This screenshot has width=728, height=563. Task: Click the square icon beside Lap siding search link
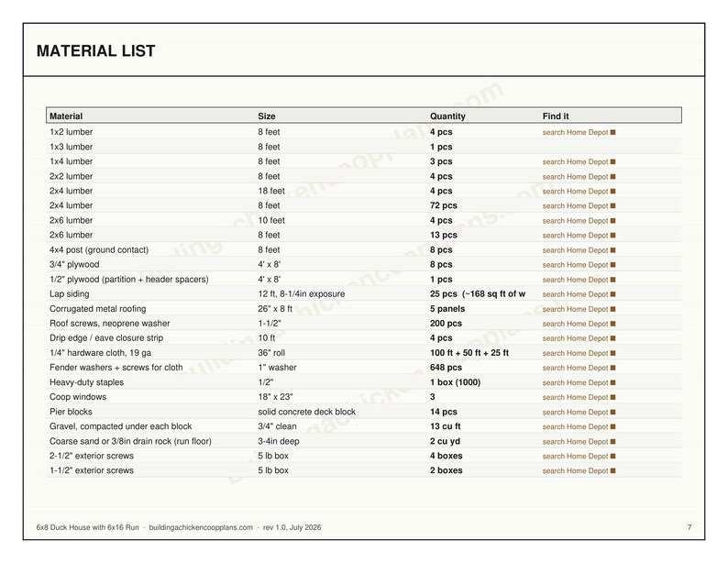612,294
